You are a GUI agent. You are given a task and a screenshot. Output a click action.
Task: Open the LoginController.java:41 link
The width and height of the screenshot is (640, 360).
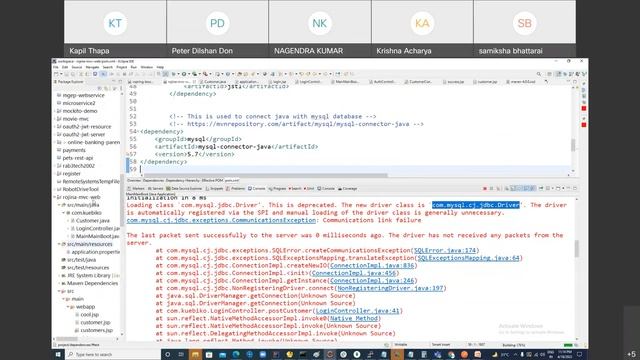click(x=358, y=311)
